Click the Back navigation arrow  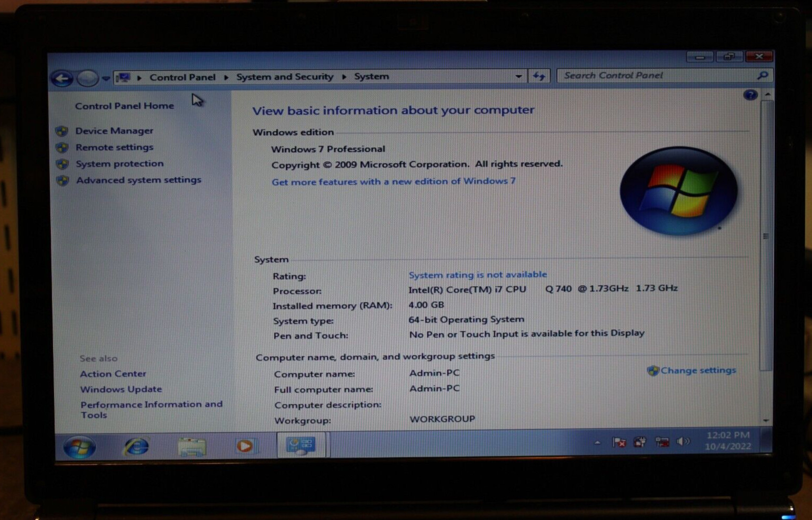[x=62, y=79]
